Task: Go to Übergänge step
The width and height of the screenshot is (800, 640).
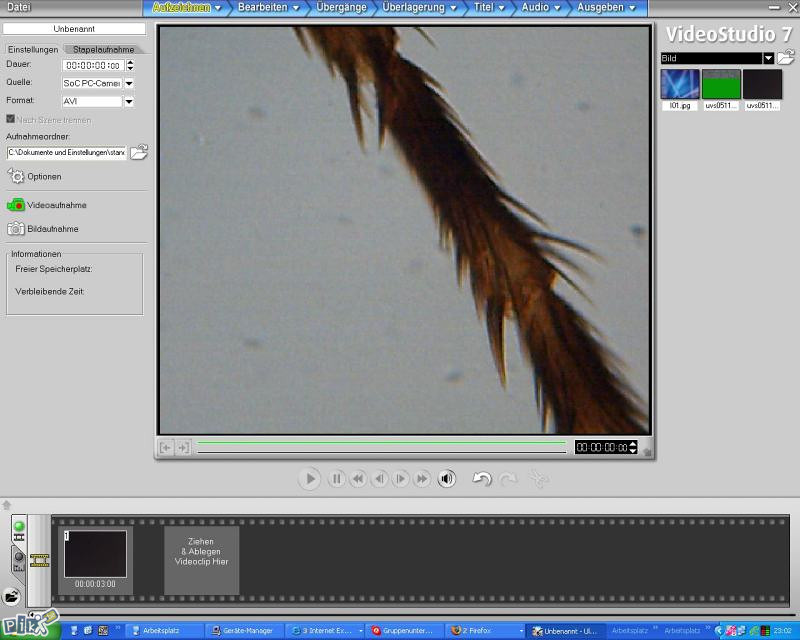Action: click(341, 8)
